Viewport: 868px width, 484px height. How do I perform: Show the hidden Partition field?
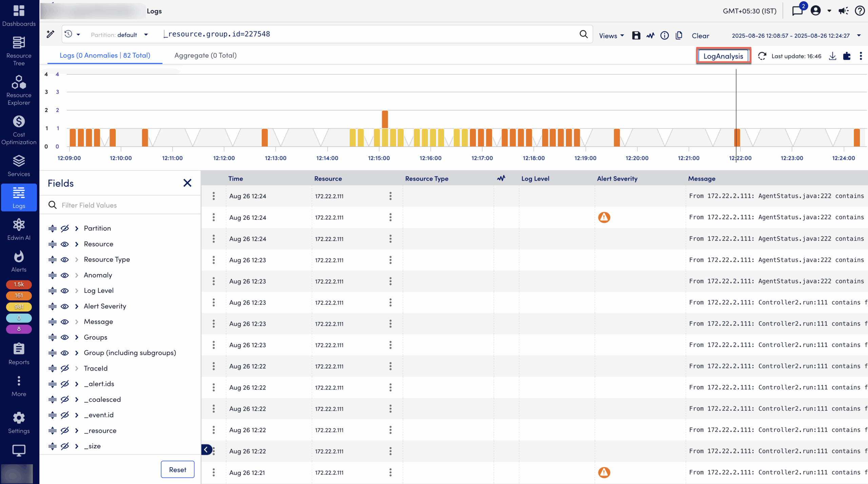coord(64,228)
